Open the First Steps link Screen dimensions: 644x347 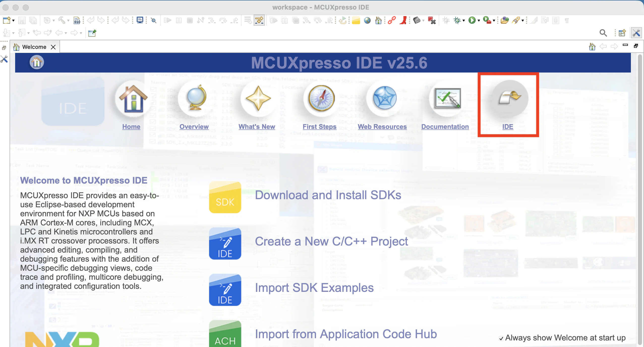coord(319,127)
